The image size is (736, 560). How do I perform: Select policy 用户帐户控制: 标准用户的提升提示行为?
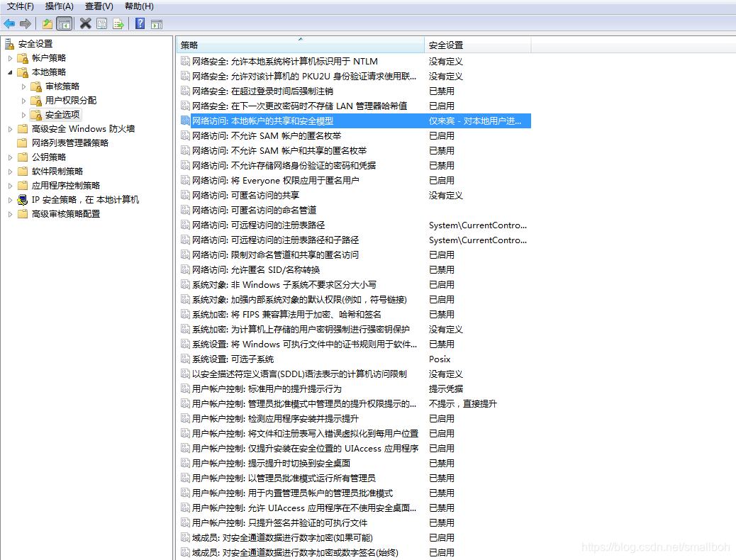pyautogui.click(x=267, y=389)
